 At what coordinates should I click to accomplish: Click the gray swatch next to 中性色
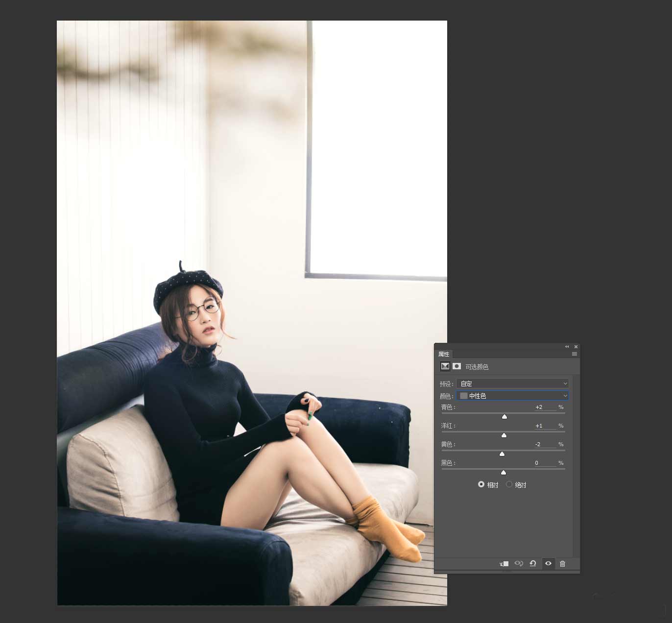pos(463,396)
